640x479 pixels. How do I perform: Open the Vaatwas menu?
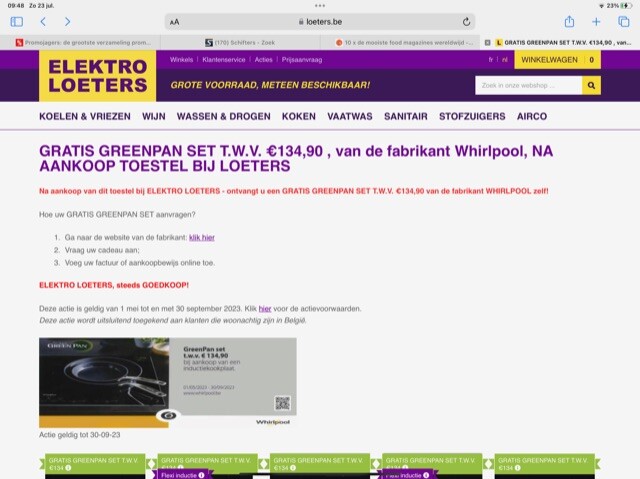pos(350,116)
